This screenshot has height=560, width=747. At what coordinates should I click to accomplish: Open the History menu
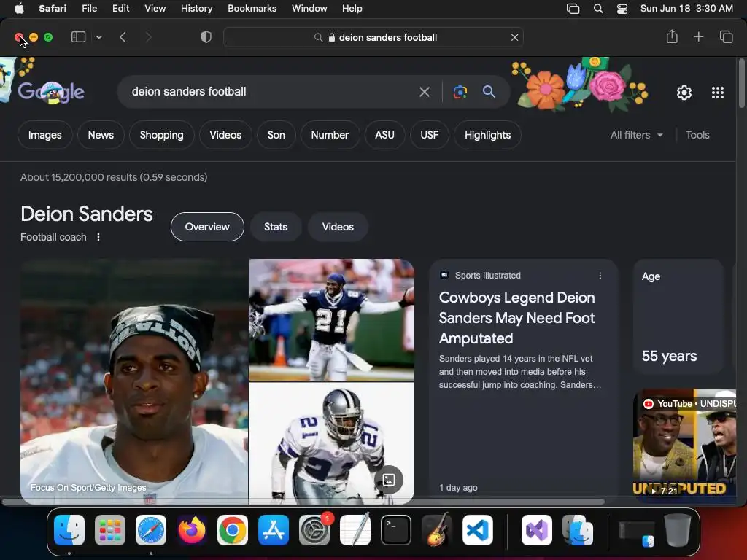[x=196, y=9]
